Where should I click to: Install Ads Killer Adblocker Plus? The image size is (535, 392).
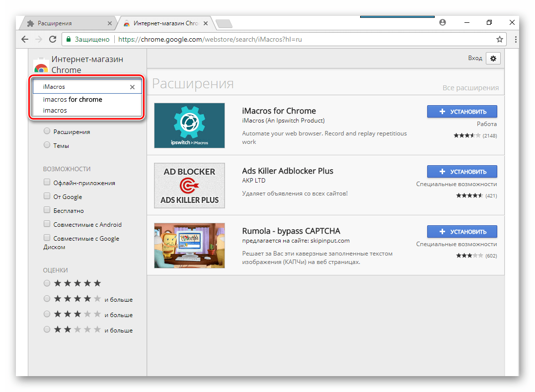point(462,172)
